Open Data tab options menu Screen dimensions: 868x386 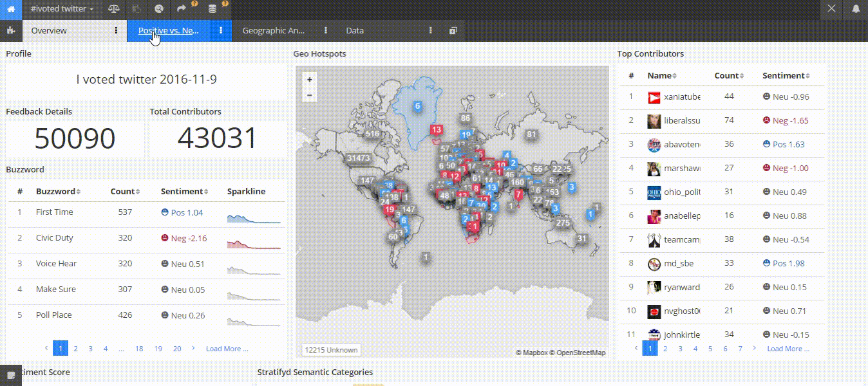[431, 30]
